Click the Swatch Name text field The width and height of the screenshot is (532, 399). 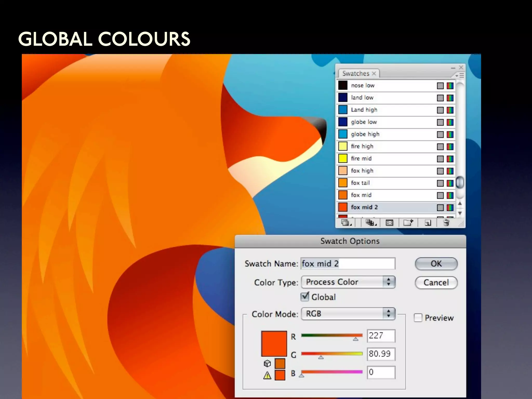point(348,264)
